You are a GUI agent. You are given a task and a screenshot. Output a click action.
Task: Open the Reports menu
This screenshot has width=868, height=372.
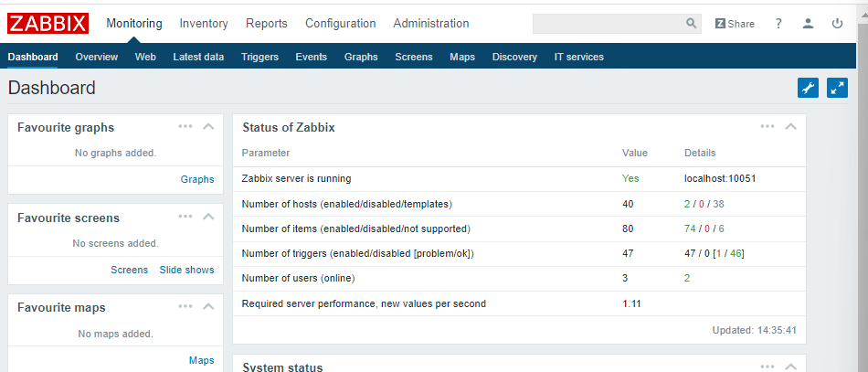point(267,23)
